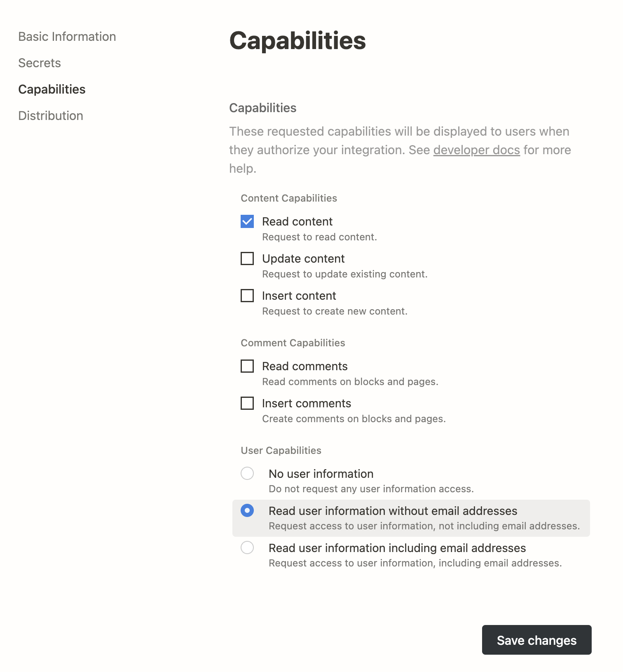Click the Save changes button
This screenshot has width=623, height=672.
[x=536, y=640]
